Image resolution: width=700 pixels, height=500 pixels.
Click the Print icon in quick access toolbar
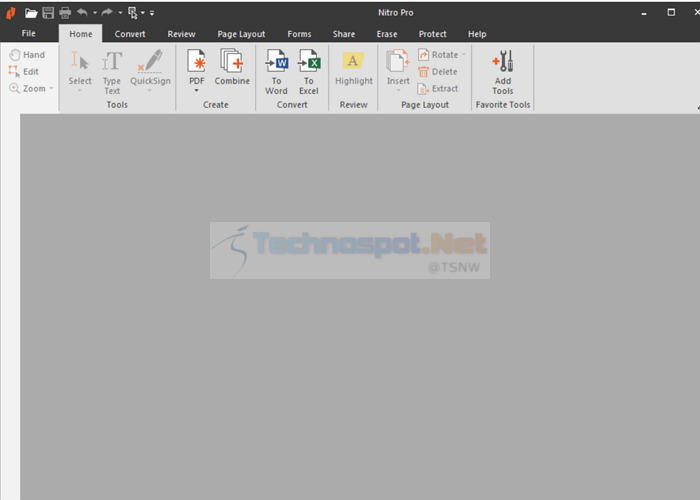[65, 13]
